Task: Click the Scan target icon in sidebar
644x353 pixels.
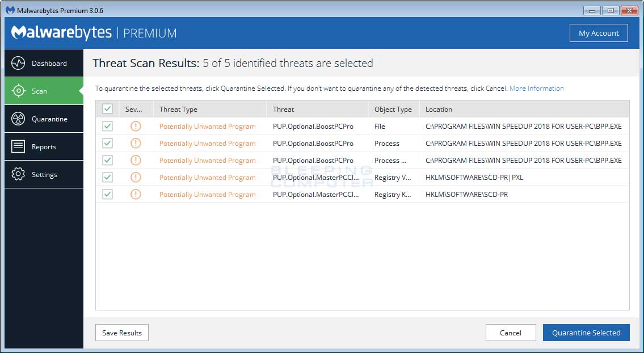Action: click(18, 91)
